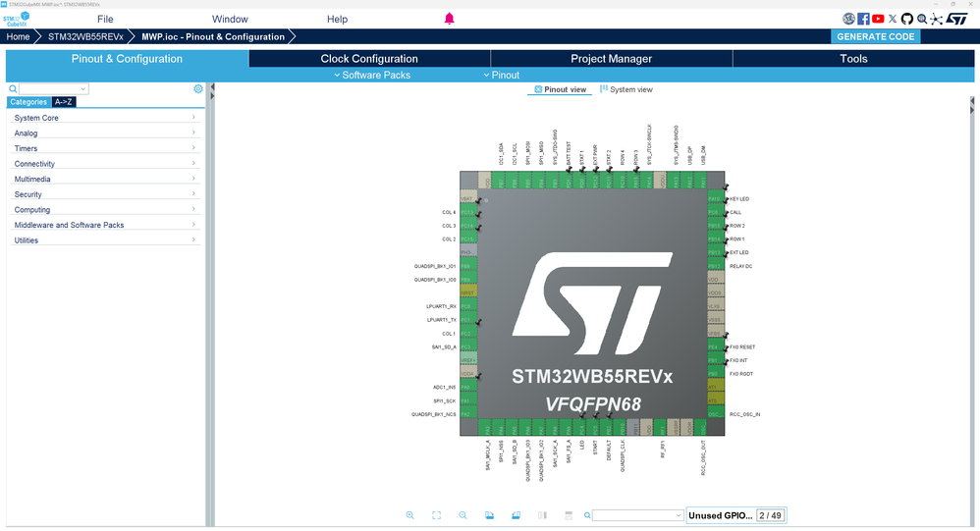
Task: Click the STM32WB55REVx breadcrumb
Action: point(85,37)
